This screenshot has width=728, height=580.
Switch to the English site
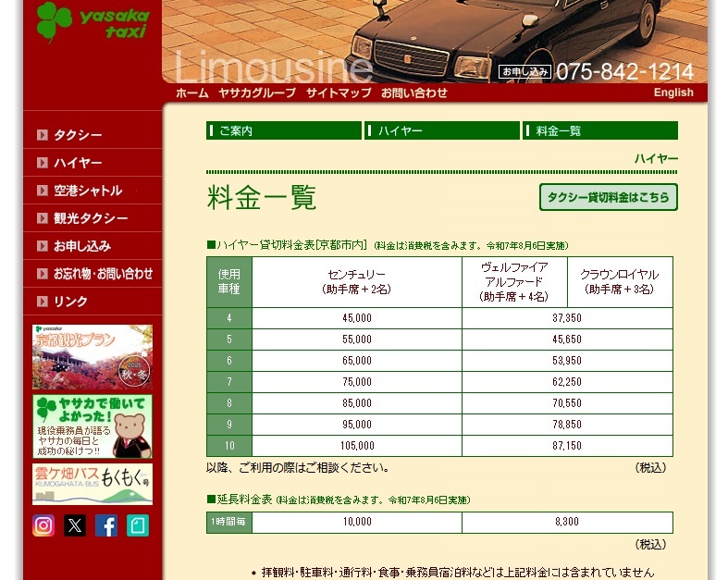673,93
